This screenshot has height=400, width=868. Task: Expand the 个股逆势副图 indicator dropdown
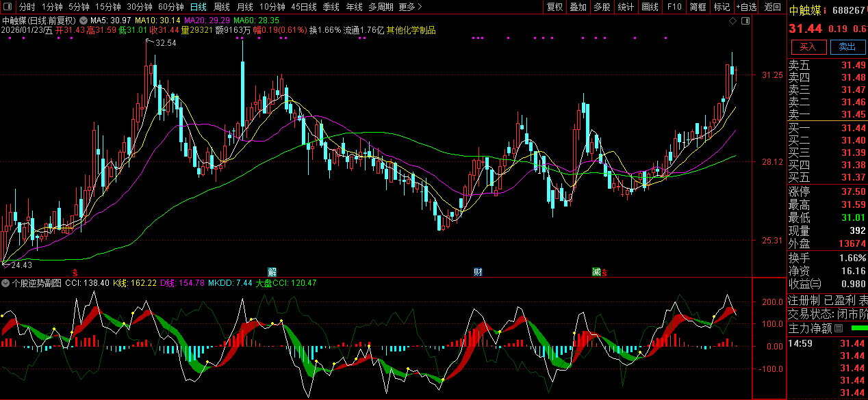pos(7,282)
